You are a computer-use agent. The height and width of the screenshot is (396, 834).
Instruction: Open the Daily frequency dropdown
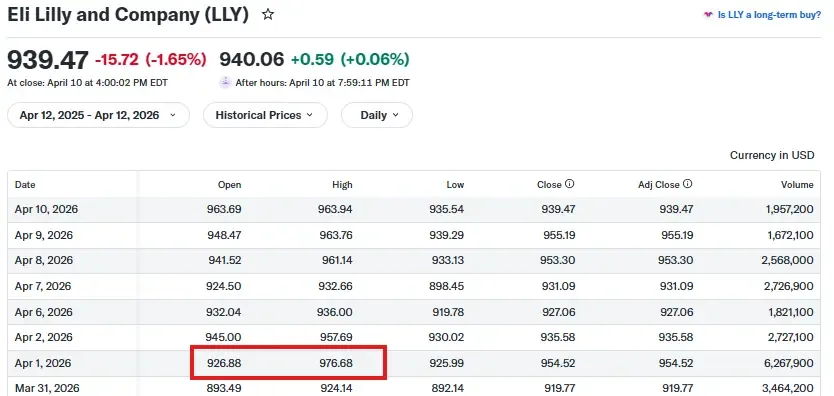[x=377, y=115]
